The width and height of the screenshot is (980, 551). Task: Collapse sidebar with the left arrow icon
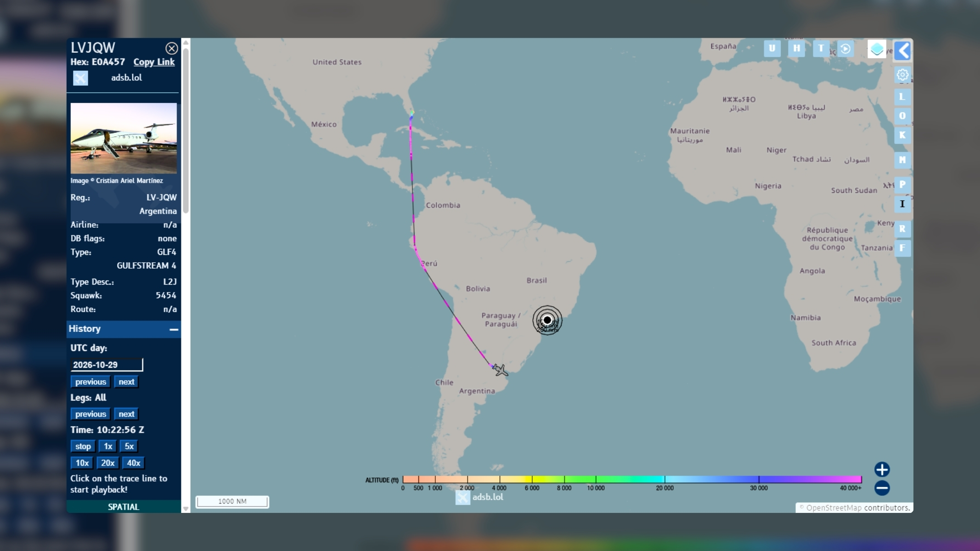(902, 51)
